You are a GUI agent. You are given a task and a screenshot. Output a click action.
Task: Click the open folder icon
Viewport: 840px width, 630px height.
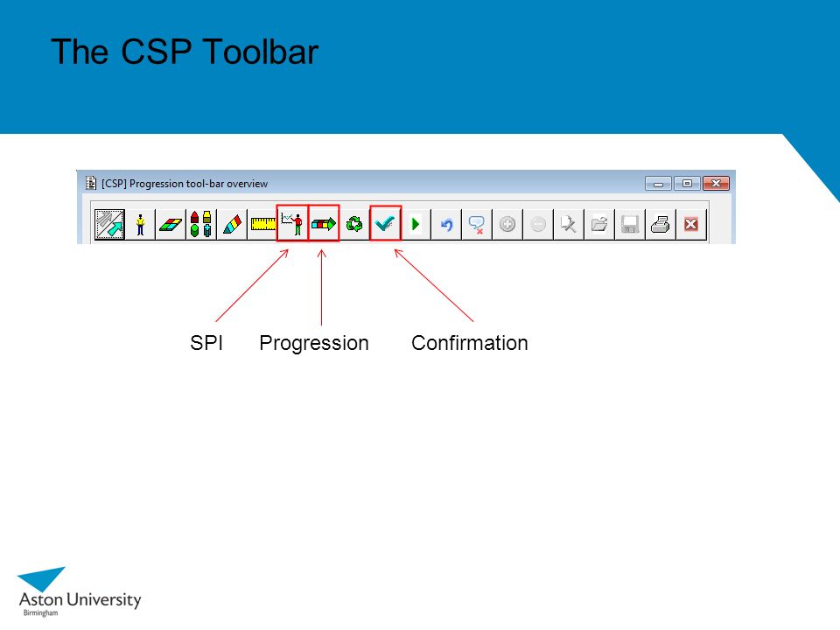[x=598, y=224]
